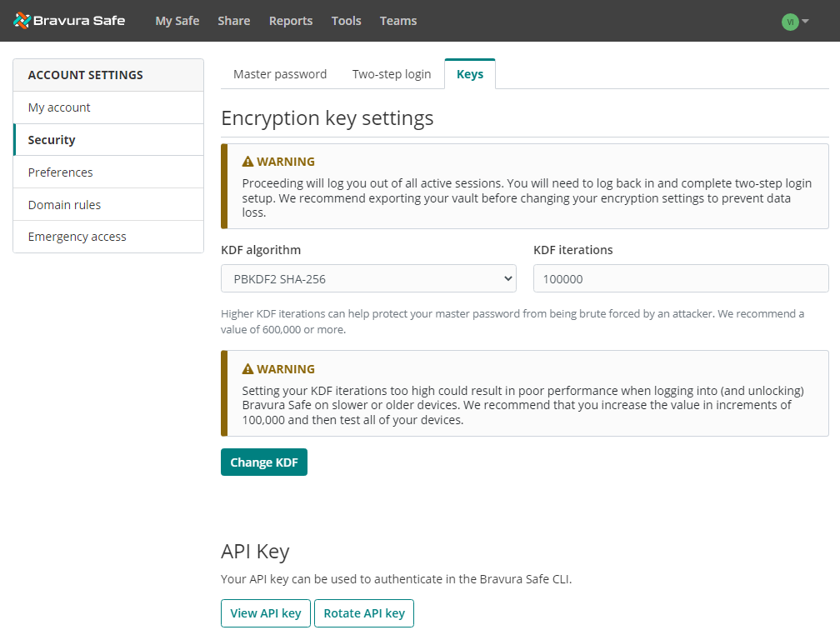
Task: Open the Two-step login tab
Action: pos(391,73)
